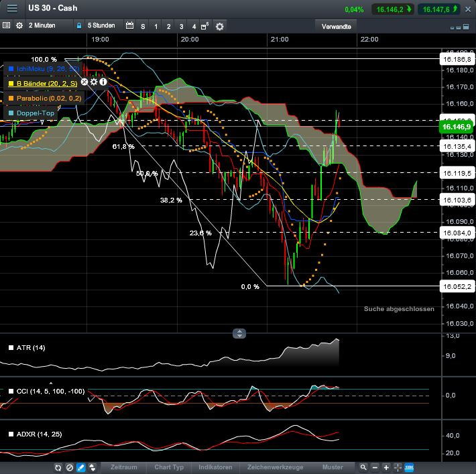
Task: Open the 5 Stunden time range dropdown
Action: point(101,25)
